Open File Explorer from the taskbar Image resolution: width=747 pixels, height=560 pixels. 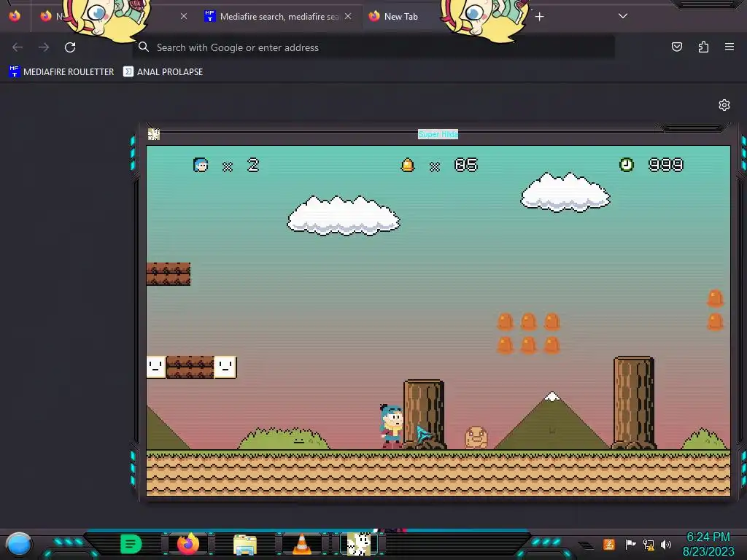click(245, 545)
